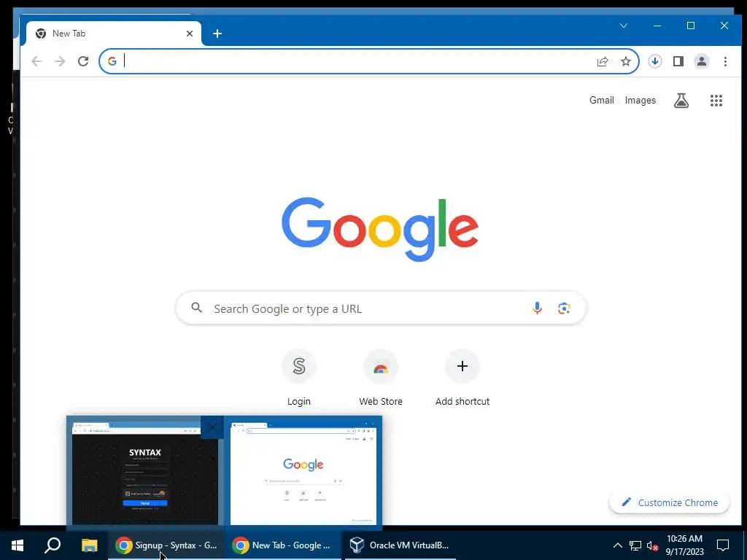
Task: Open the taskbar clock and date
Action: click(x=684, y=545)
